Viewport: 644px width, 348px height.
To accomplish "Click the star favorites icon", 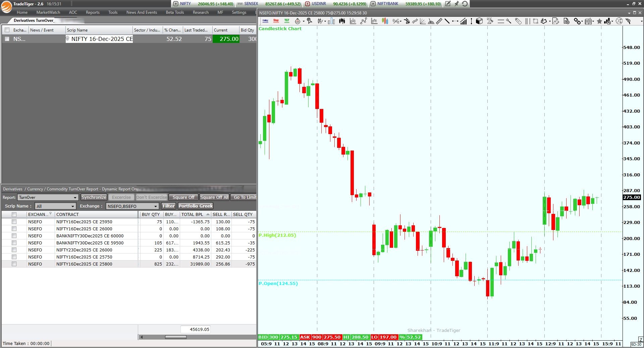I will click(599, 21).
